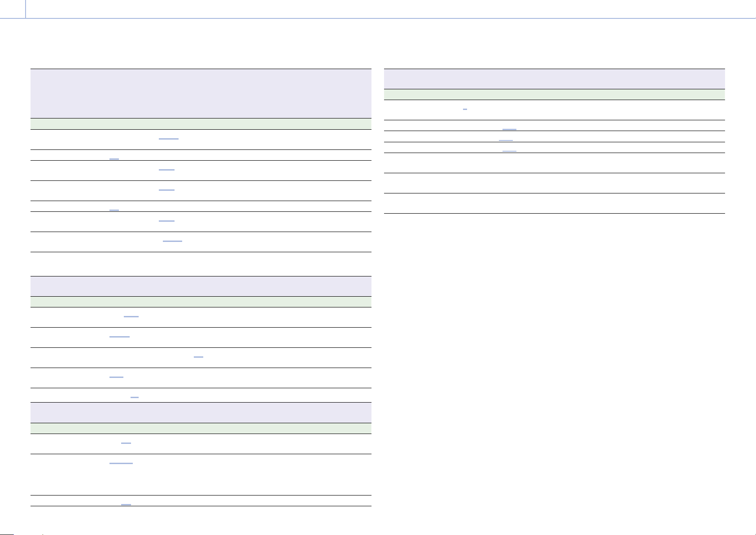Click the lavender header of the last left table
The image size is (756, 535).
[x=201, y=412]
